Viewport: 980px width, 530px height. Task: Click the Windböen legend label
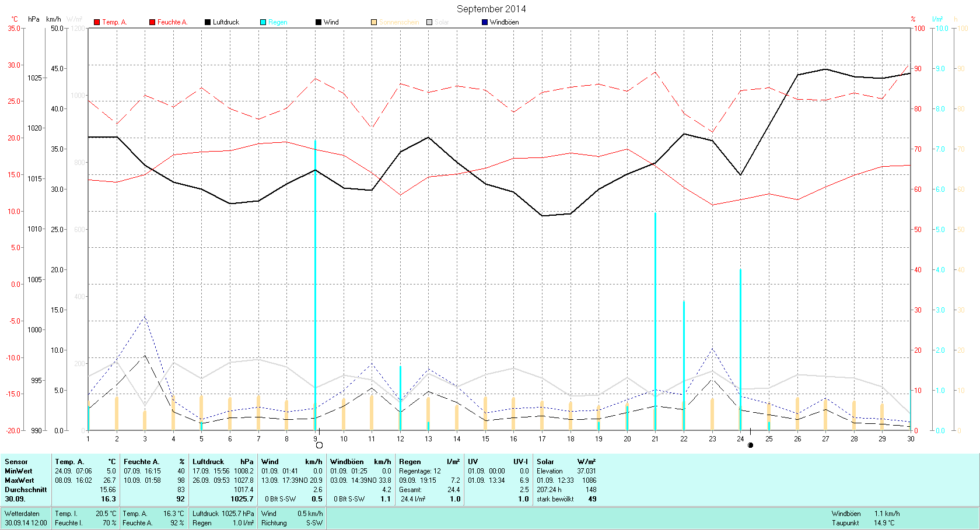(x=504, y=22)
